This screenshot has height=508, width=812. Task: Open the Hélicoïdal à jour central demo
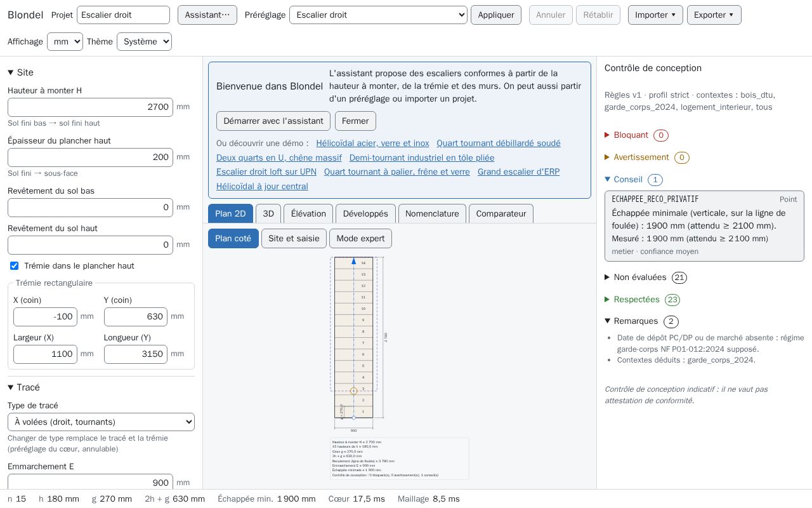262,187
